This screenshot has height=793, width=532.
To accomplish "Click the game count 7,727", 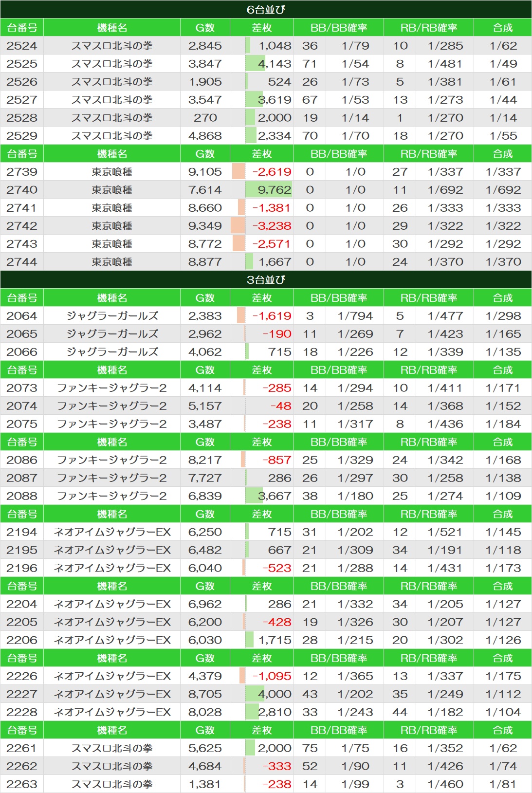I will [205, 478].
